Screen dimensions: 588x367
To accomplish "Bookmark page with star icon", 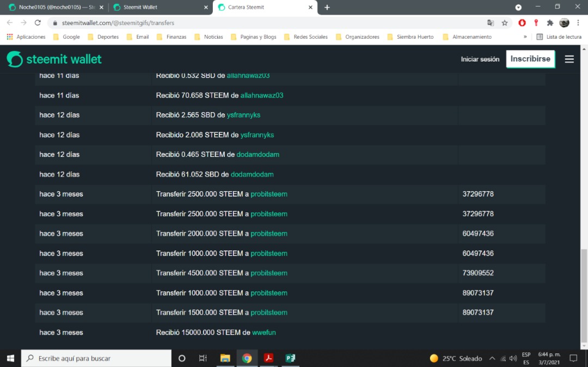I will tap(505, 23).
